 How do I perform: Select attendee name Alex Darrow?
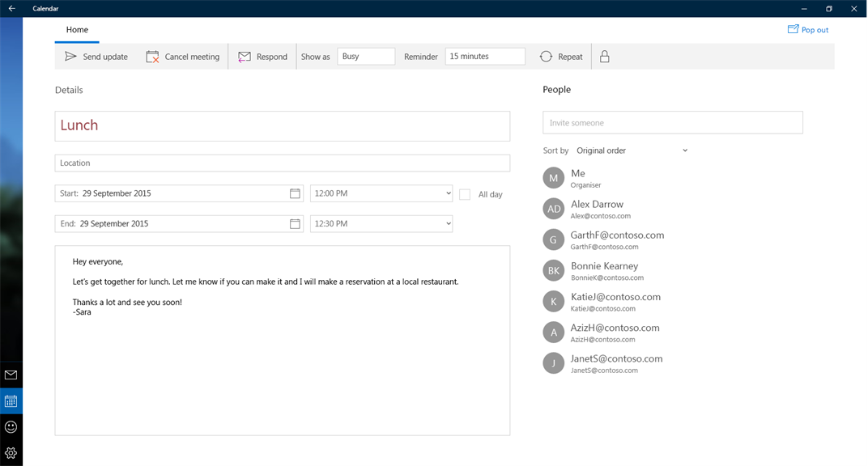point(597,204)
